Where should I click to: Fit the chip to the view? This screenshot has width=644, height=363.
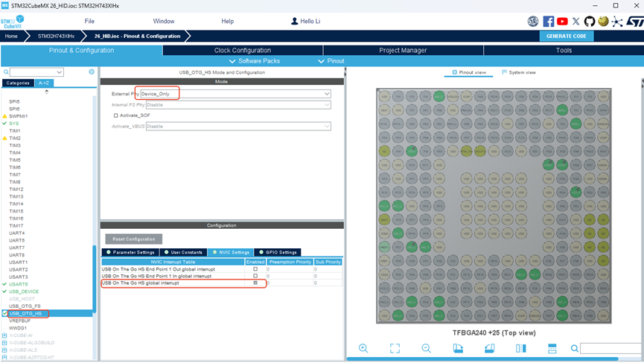395,348
